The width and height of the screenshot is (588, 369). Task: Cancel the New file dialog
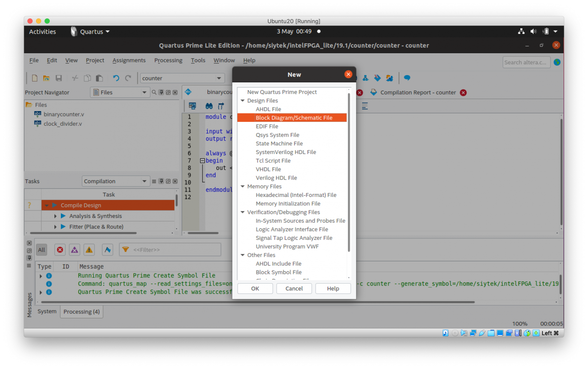[x=294, y=288]
